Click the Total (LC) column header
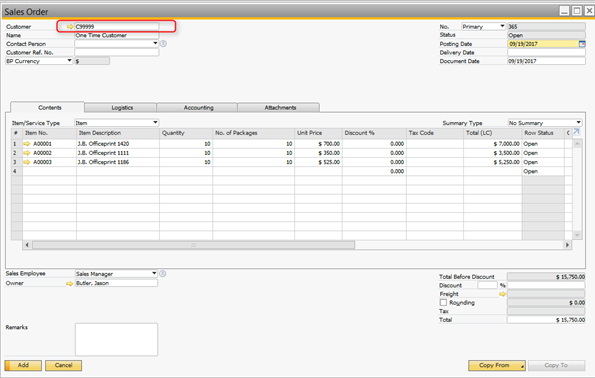The width and height of the screenshot is (595, 378). [x=493, y=133]
